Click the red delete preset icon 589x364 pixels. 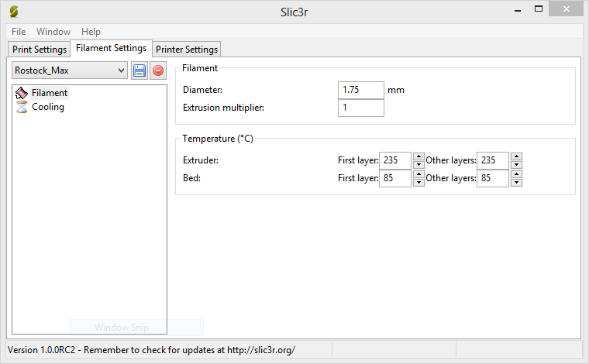tap(157, 70)
